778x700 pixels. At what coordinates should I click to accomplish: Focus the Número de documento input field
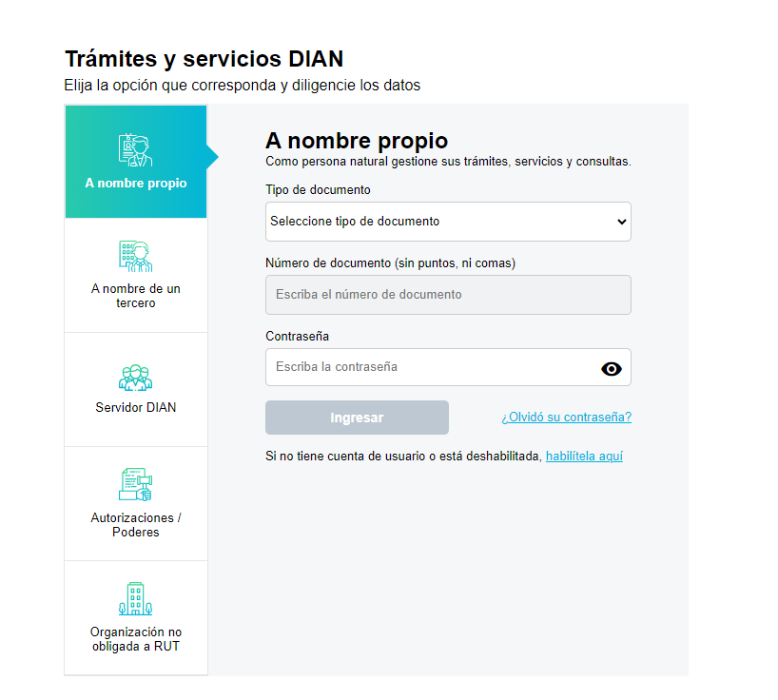(448, 295)
